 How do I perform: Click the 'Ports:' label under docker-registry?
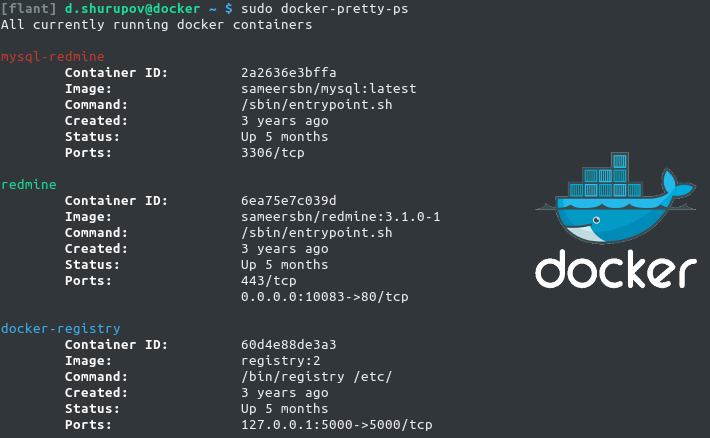tap(88, 425)
